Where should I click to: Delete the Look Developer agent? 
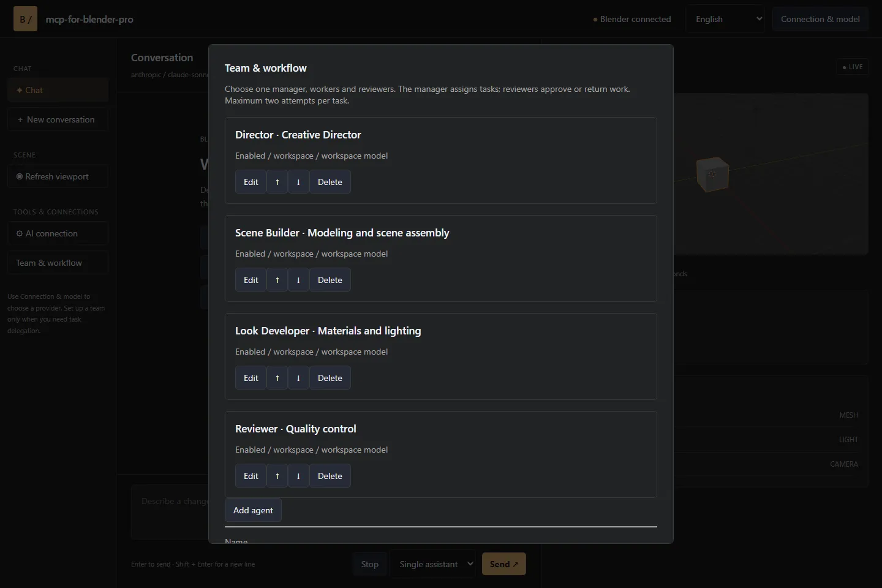(x=330, y=378)
